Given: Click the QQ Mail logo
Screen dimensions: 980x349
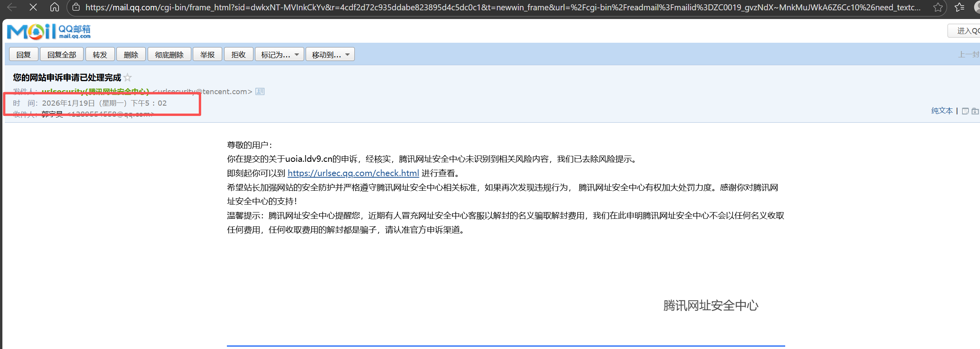Looking at the screenshot, I should 49,32.
